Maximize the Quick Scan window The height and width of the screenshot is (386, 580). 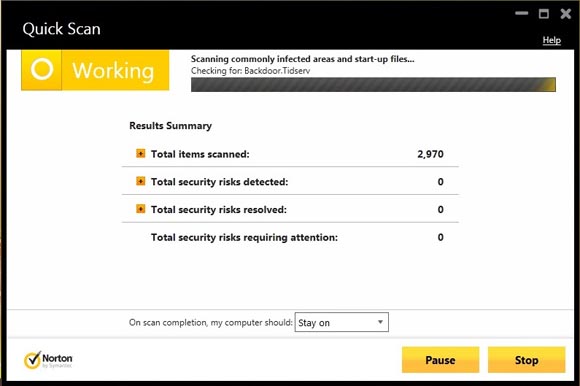coord(543,14)
